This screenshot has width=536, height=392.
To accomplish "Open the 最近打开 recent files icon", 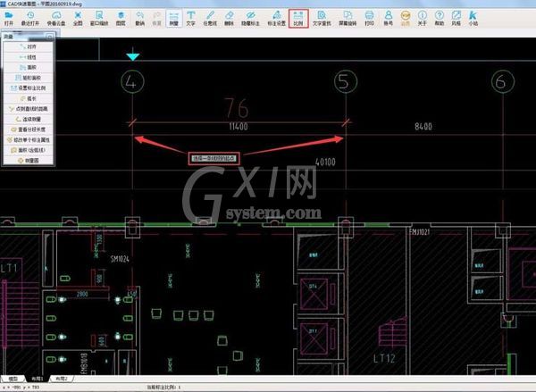I will (x=30, y=18).
